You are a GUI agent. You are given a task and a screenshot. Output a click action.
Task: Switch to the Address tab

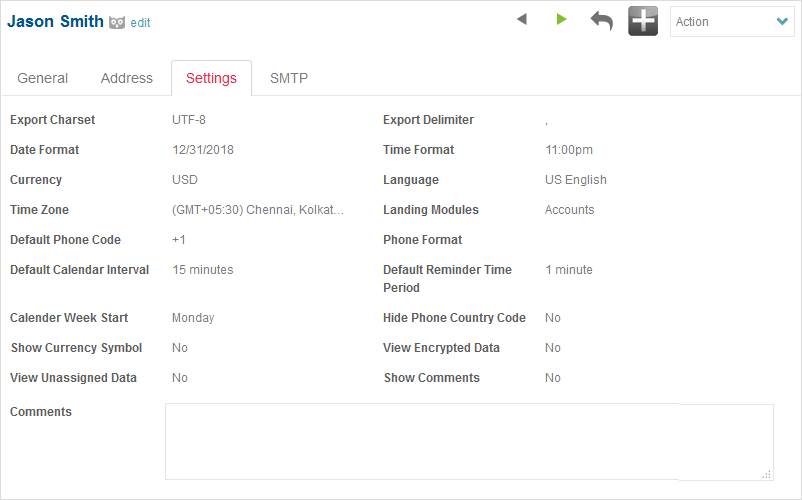(x=126, y=78)
